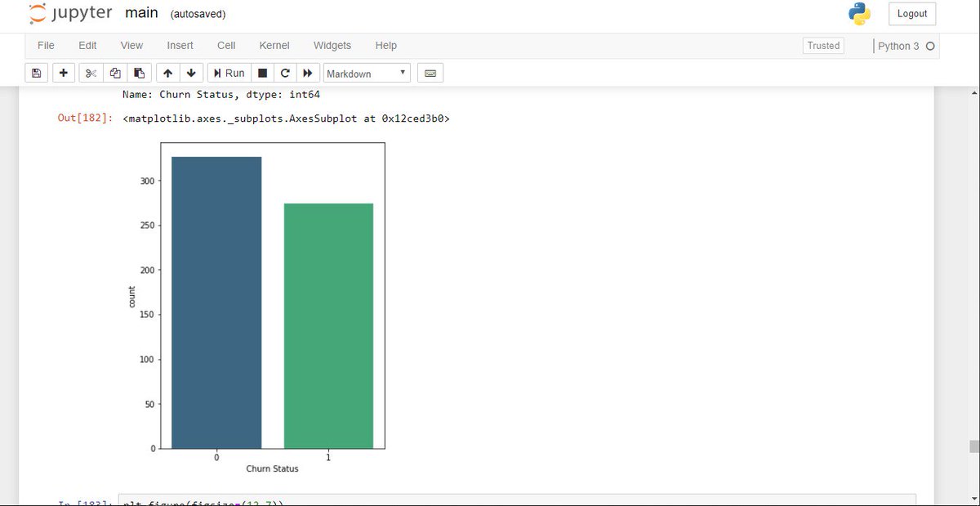
Task: Click the count y-axis label
Action: [x=132, y=296]
